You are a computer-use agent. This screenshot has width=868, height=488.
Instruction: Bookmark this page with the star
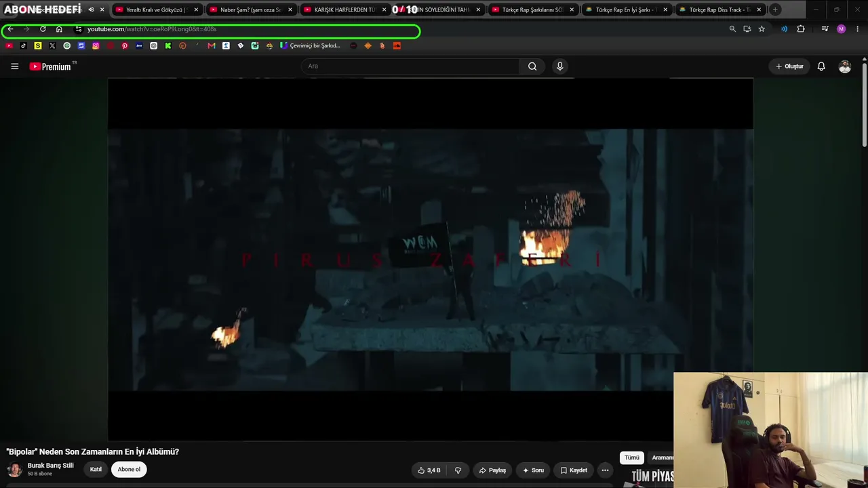[762, 29]
